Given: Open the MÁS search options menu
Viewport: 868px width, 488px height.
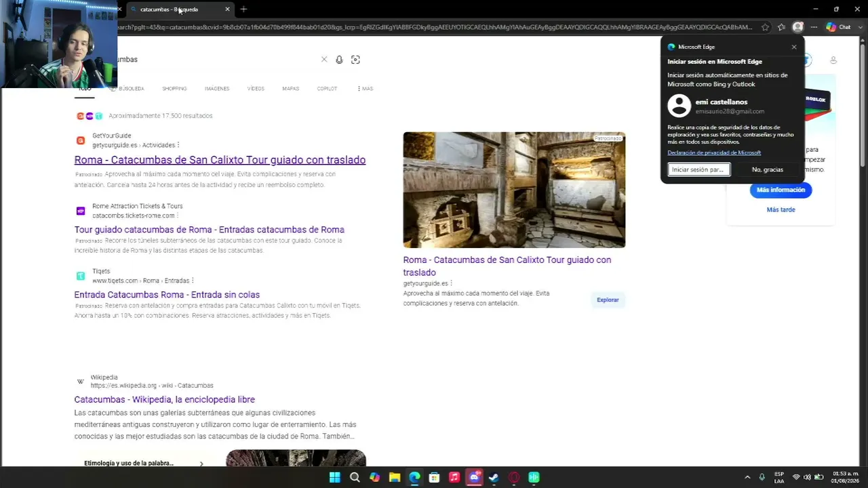Looking at the screenshot, I should tap(365, 89).
